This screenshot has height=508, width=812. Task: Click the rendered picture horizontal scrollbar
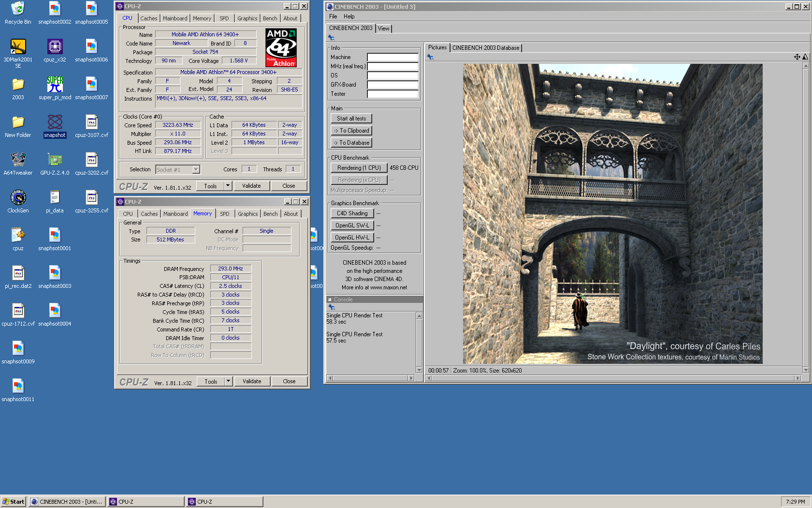[x=613, y=378]
